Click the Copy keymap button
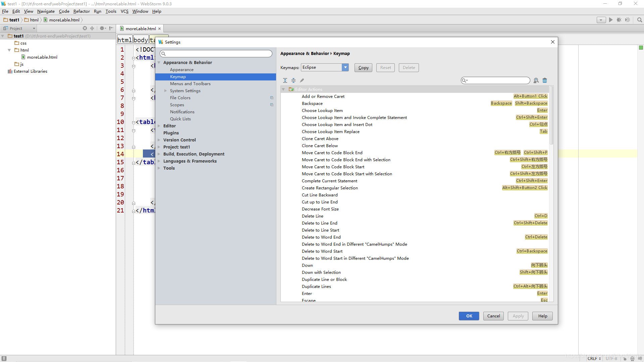 363,67
